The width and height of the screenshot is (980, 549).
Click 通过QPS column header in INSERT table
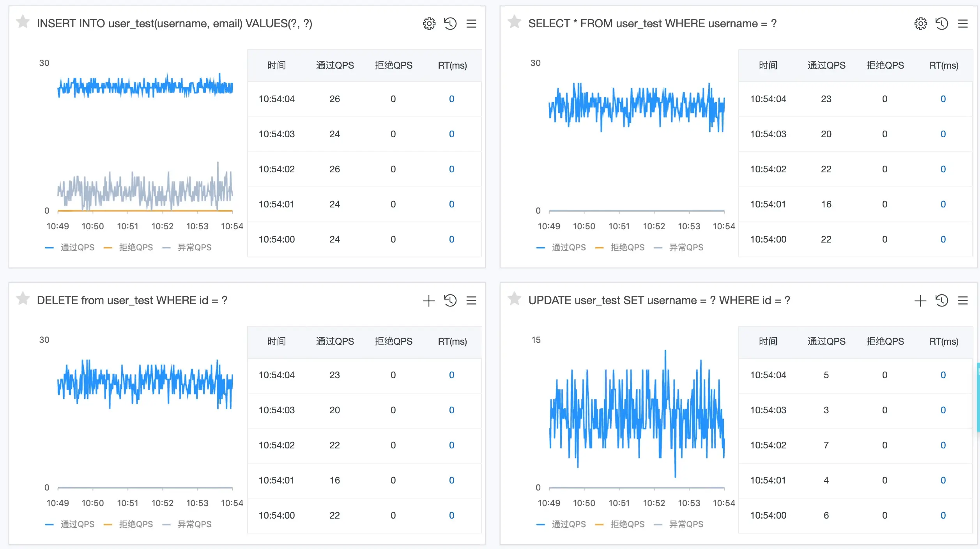[335, 66]
